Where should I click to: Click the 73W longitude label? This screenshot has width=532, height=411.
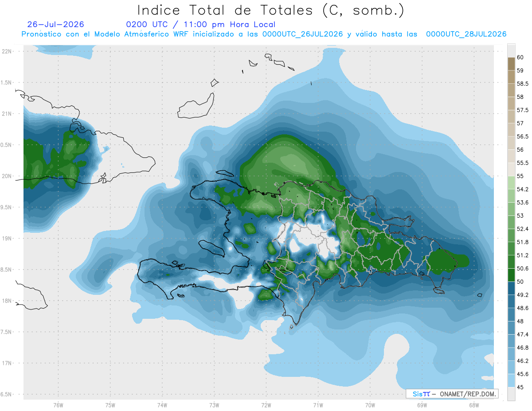point(214,405)
